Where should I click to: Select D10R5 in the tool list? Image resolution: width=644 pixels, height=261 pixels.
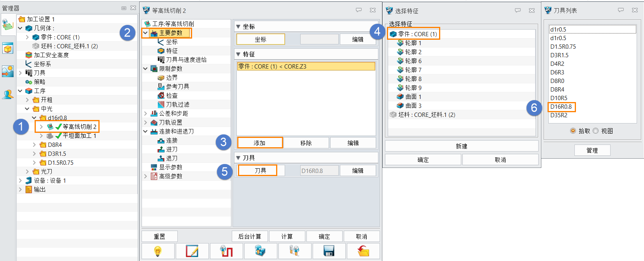click(559, 98)
